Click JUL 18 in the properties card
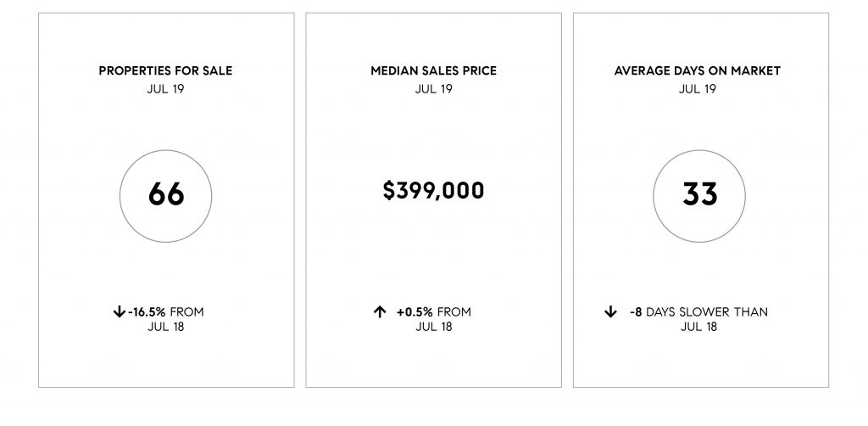868x426 pixels. coord(165,327)
